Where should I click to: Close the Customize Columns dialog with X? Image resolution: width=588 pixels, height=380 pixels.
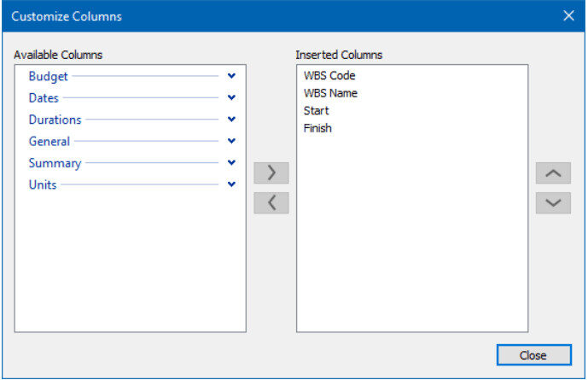(x=568, y=15)
